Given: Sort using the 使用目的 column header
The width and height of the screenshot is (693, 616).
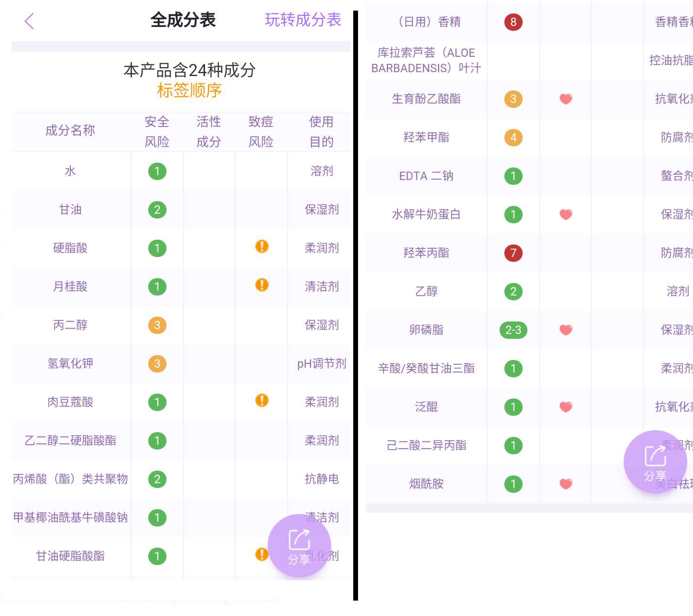Looking at the screenshot, I should [x=321, y=131].
